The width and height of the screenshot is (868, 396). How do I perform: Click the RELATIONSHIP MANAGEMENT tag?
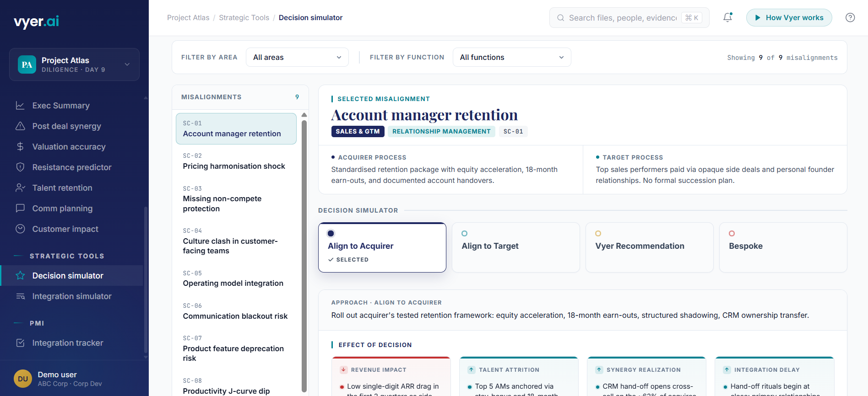pyautogui.click(x=441, y=131)
